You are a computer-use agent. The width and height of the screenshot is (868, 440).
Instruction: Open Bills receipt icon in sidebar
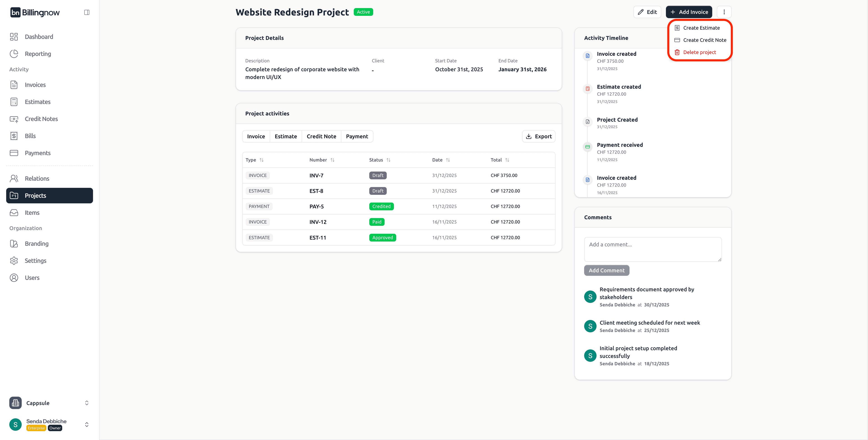[14, 136]
